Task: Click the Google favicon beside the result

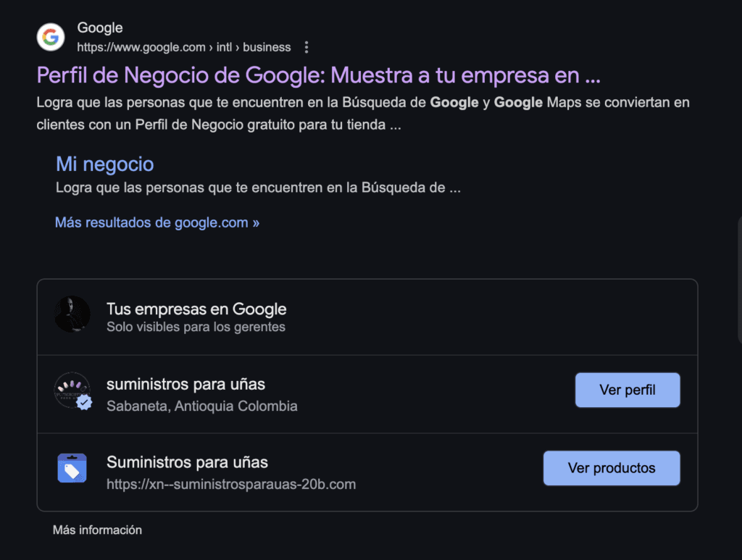Action: pos(51,37)
